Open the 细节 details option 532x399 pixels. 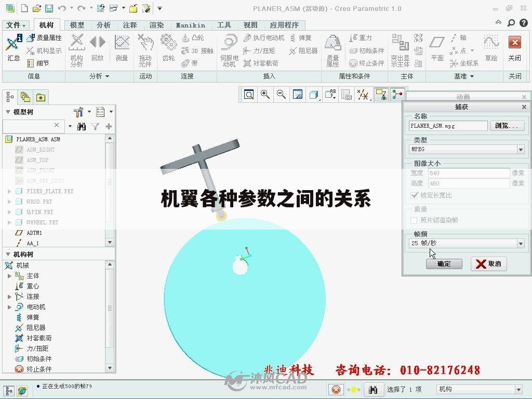pyautogui.click(x=38, y=63)
